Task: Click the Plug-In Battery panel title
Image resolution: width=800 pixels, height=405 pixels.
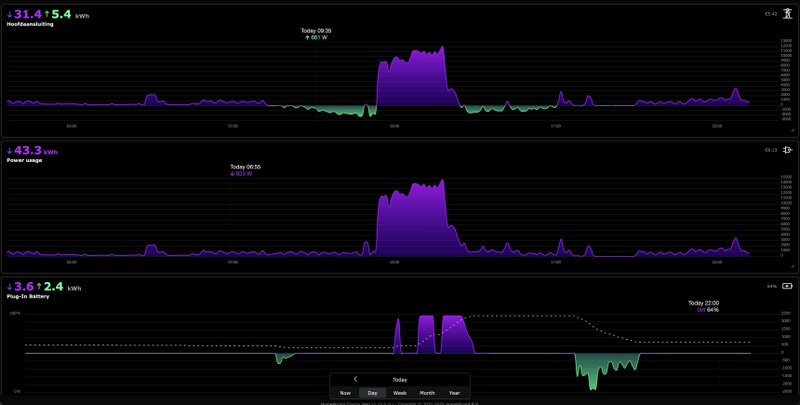Action: click(x=28, y=296)
